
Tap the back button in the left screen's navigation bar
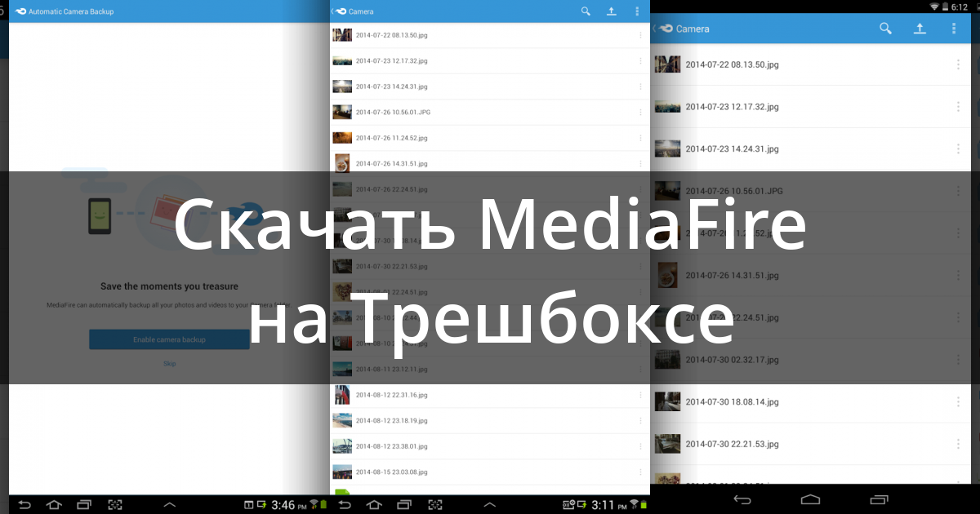[x=24, y=505]
